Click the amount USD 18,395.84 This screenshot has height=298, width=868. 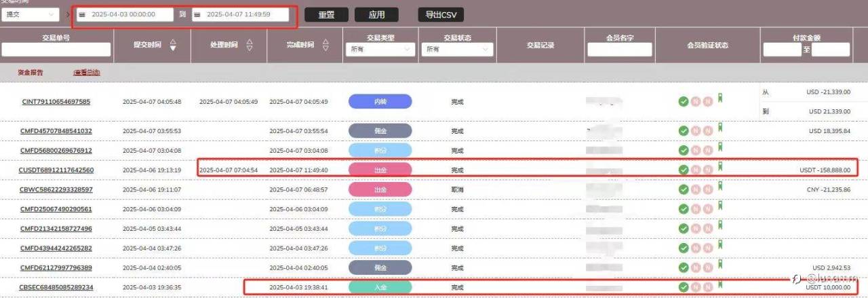[830, 130]
